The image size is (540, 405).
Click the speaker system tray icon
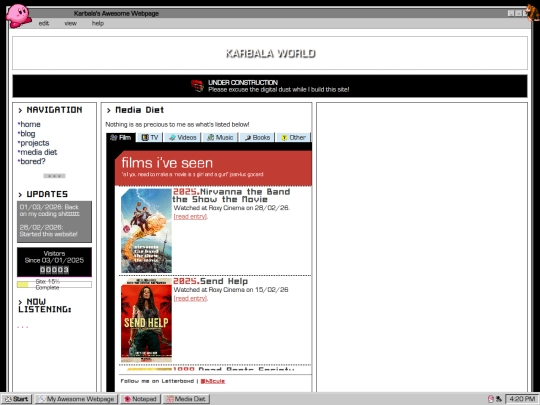[x=498, y=399]
